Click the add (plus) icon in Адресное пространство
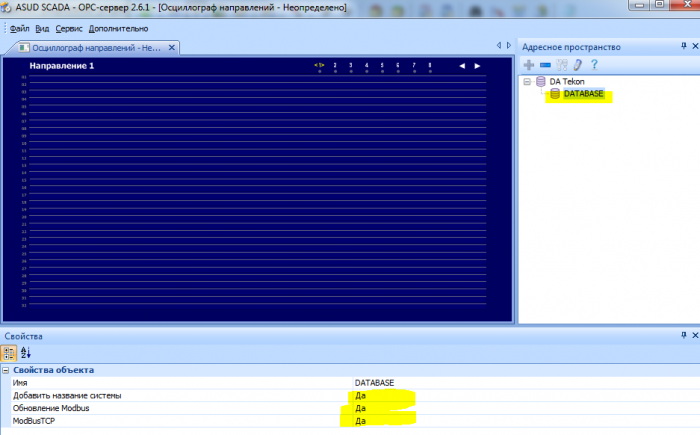The height and width of the screenshot is (435, 700). pos(529,65)
